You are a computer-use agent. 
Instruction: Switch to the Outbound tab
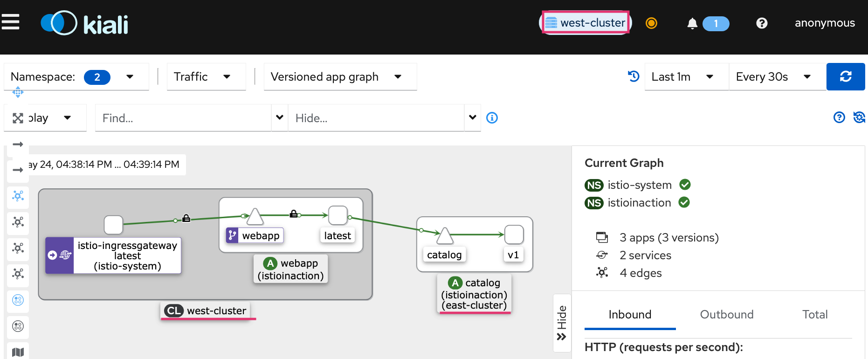tap(727, 315)
